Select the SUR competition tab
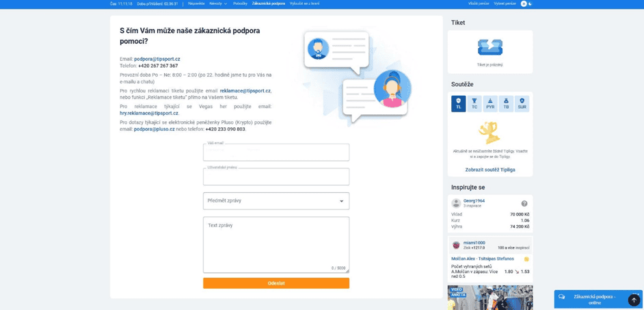This screenshot has height=310, width=644. [522, 104]
